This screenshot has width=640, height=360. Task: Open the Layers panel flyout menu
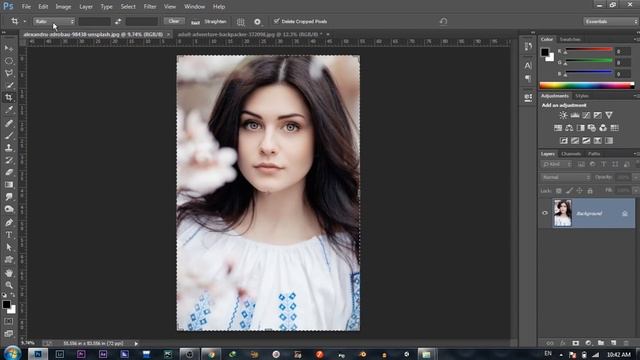(x=636, y=154)
